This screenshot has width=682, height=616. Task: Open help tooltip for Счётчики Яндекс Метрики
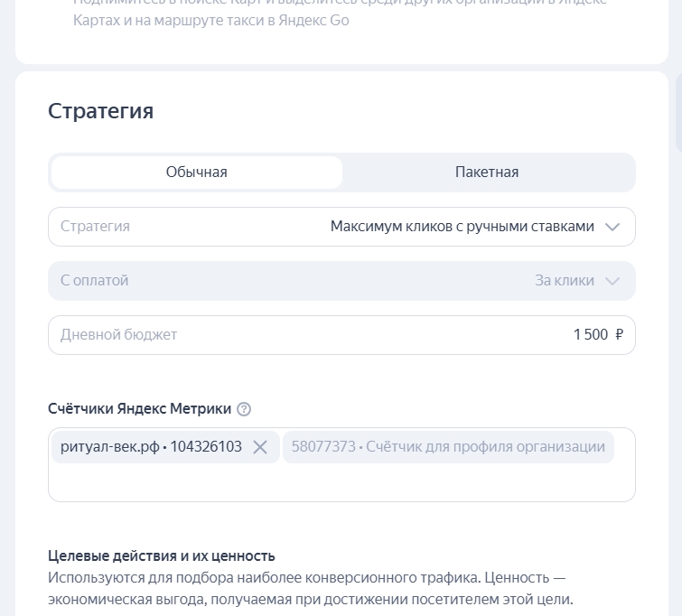tap(244, 409)
